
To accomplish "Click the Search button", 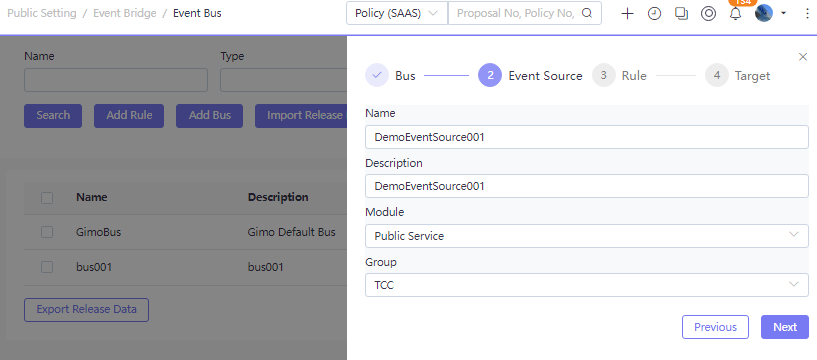I will click(x=53, y=116).
